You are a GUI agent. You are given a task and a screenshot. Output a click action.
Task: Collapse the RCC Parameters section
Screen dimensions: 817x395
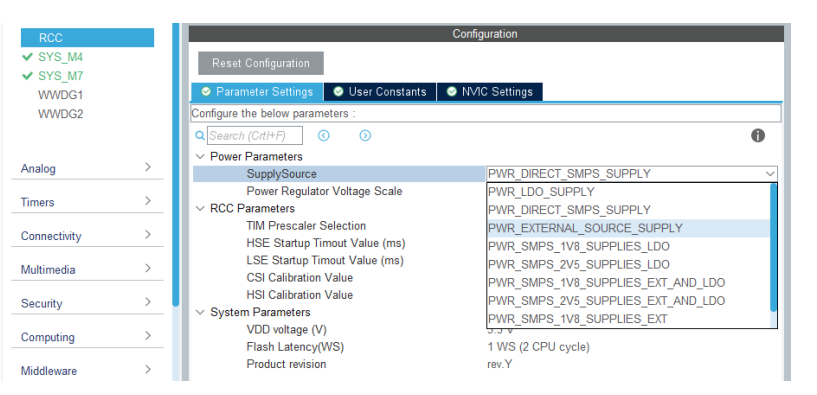coord(200,208)
